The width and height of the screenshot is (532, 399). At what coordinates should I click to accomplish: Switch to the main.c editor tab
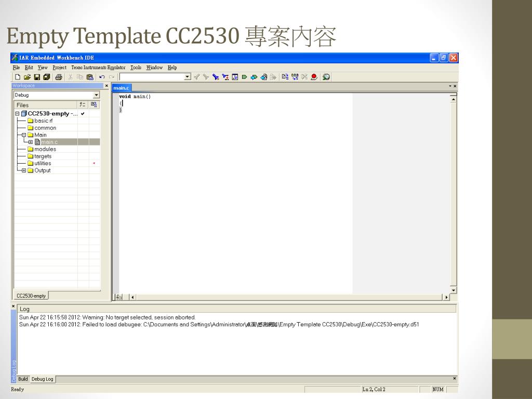point(121,88)
